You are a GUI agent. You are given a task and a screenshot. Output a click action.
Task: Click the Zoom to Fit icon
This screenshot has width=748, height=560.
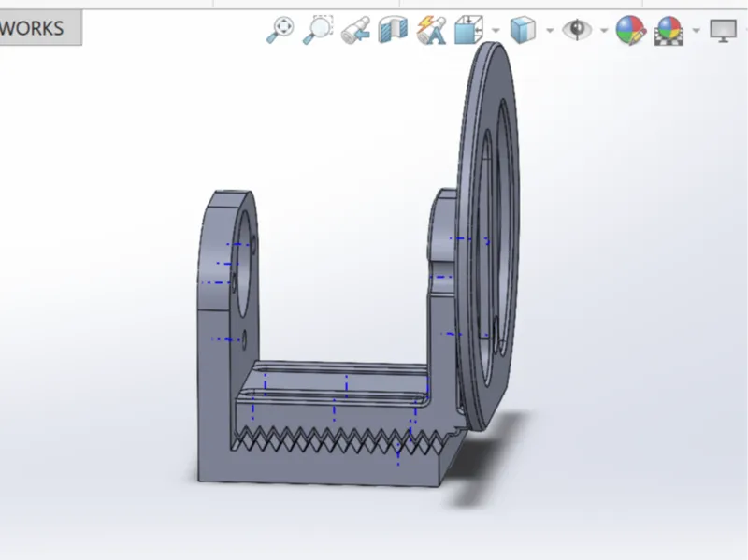point(280,30)
